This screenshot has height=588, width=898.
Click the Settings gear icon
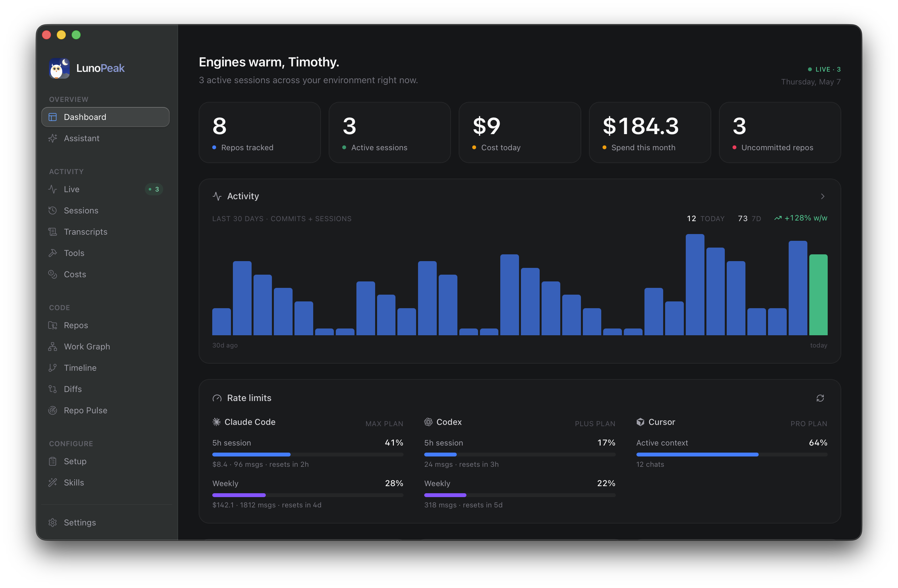[x=53, y=522]
